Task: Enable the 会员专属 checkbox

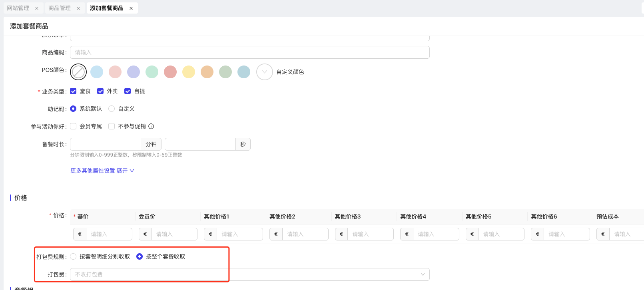Action: (x=73, y=126)
